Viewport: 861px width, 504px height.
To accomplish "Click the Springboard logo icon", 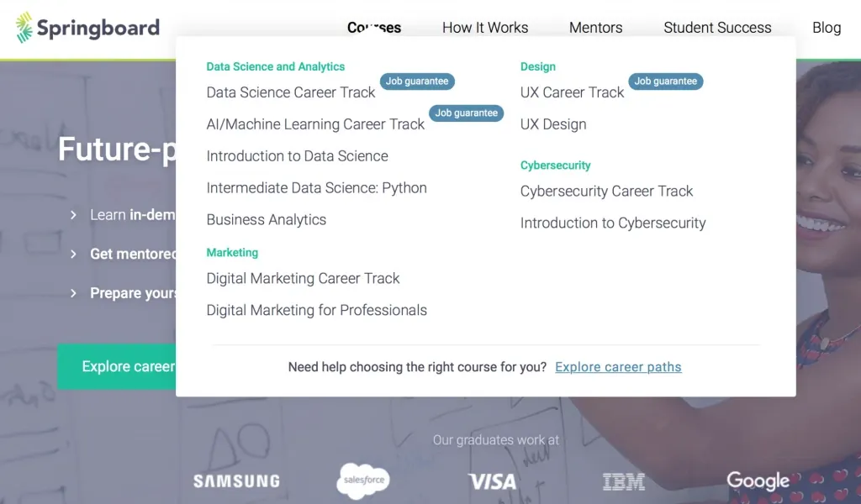I will pyautogui.click(x=25, y=28).
